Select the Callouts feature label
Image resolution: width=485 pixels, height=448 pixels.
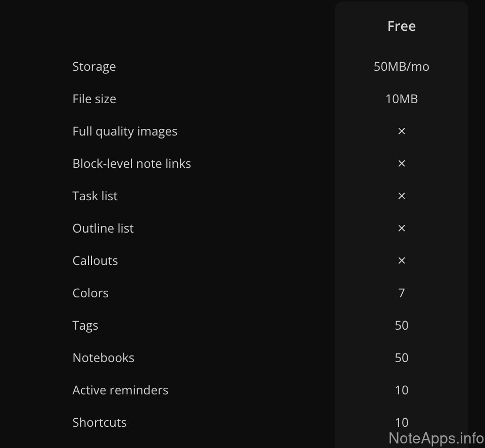point(95,261)
